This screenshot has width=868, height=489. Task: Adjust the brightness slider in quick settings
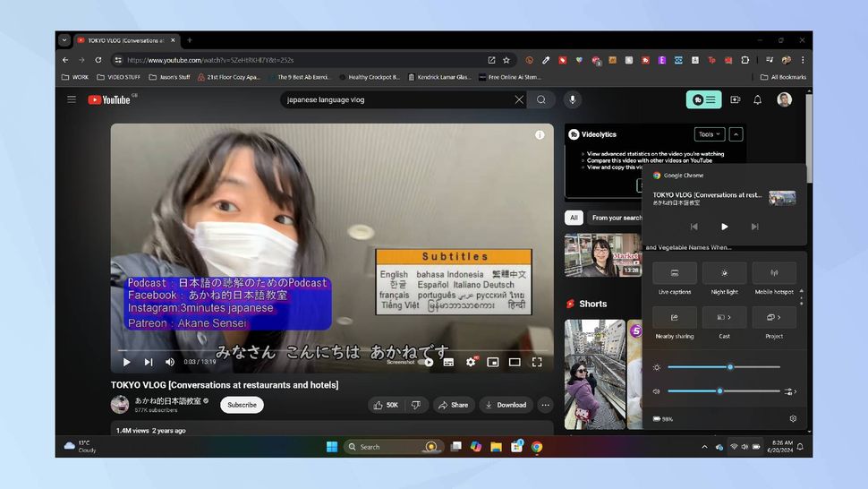click(724, 366)
